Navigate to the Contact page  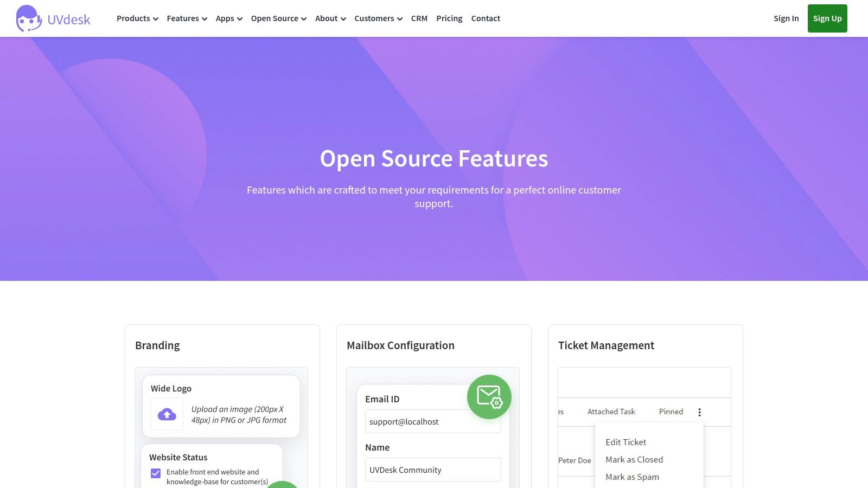click(x=486, y=18)
